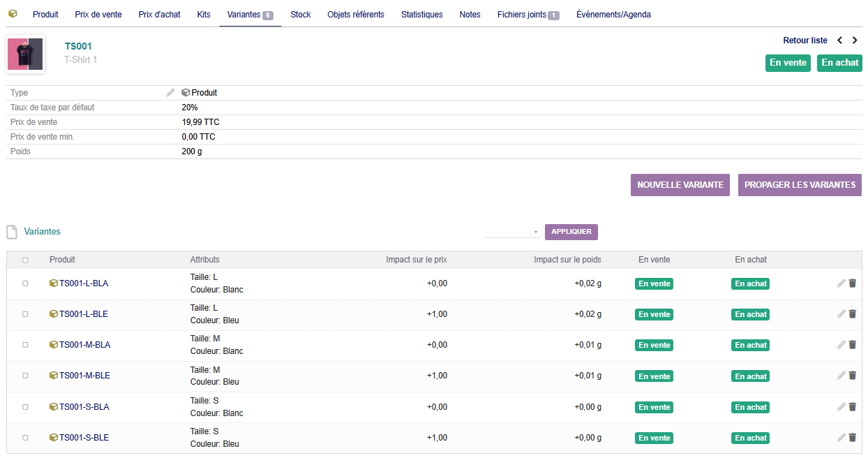The image size is (868, 458).
Task: Go to the next product arrow
Action: point(855,40)
